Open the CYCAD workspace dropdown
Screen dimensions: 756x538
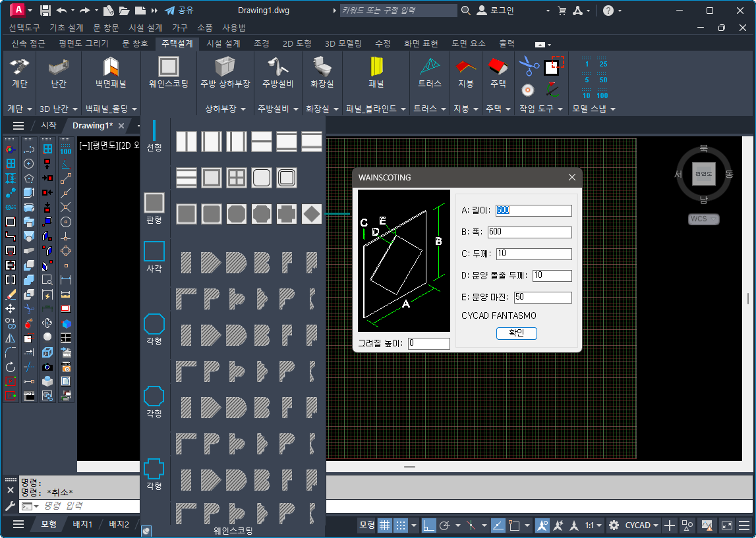643,525
